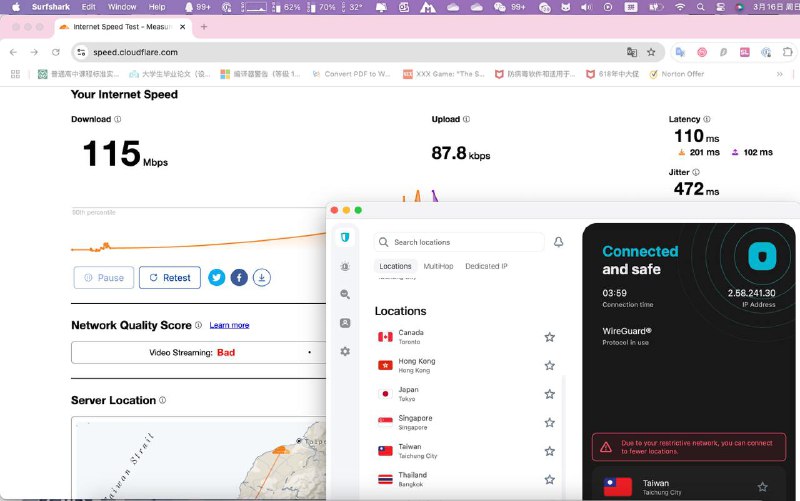Share results on Twitter
The width and height of the screenshot is (800, 501).
216,278
